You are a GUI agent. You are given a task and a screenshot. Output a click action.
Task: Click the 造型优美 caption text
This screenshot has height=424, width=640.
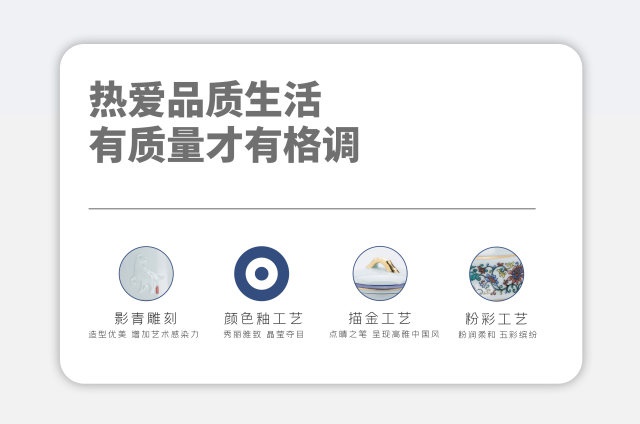point(107,334)
